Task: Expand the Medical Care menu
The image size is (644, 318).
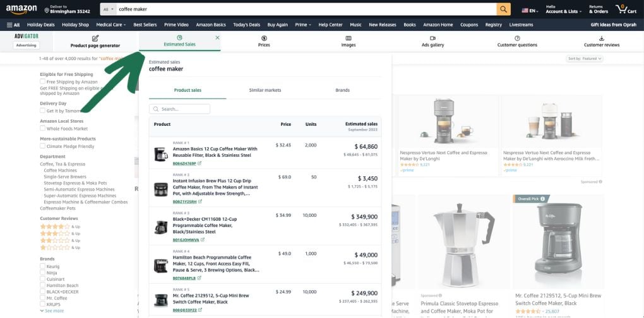Action: (111, 25)
